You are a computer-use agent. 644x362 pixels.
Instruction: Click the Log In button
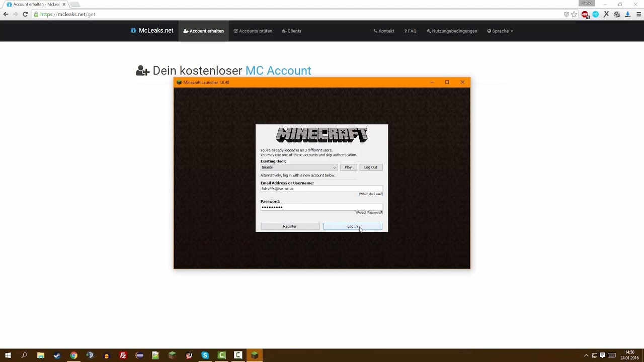click(353, 226)
